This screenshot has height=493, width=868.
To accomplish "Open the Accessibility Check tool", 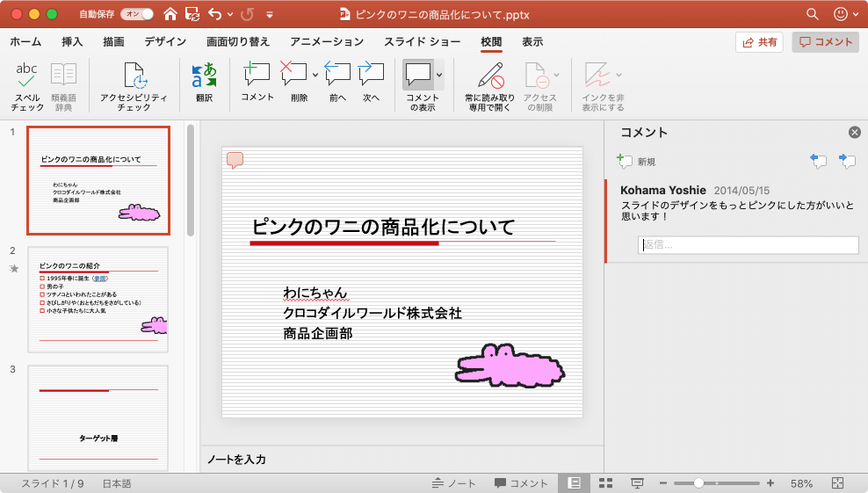I will [134, 86].
